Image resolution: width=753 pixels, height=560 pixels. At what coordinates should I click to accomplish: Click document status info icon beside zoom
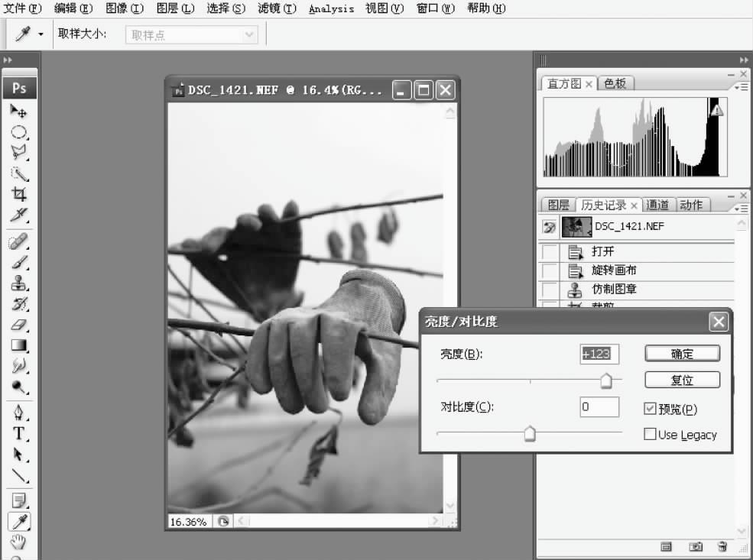222,521
